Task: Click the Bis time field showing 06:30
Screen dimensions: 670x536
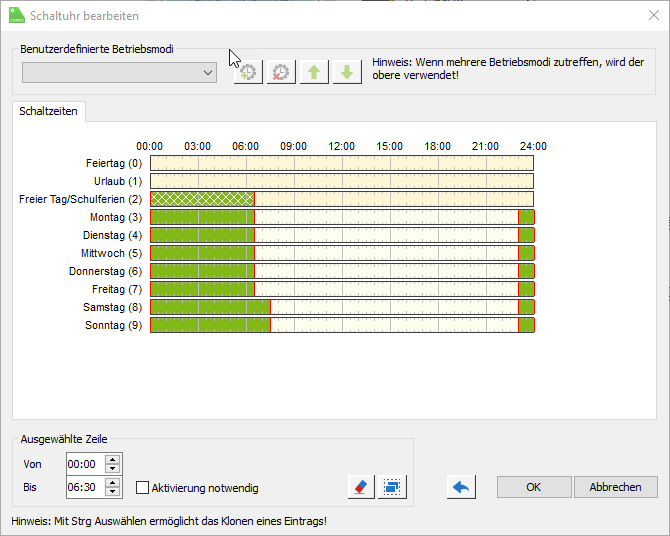Action: [x=85, y=487]
